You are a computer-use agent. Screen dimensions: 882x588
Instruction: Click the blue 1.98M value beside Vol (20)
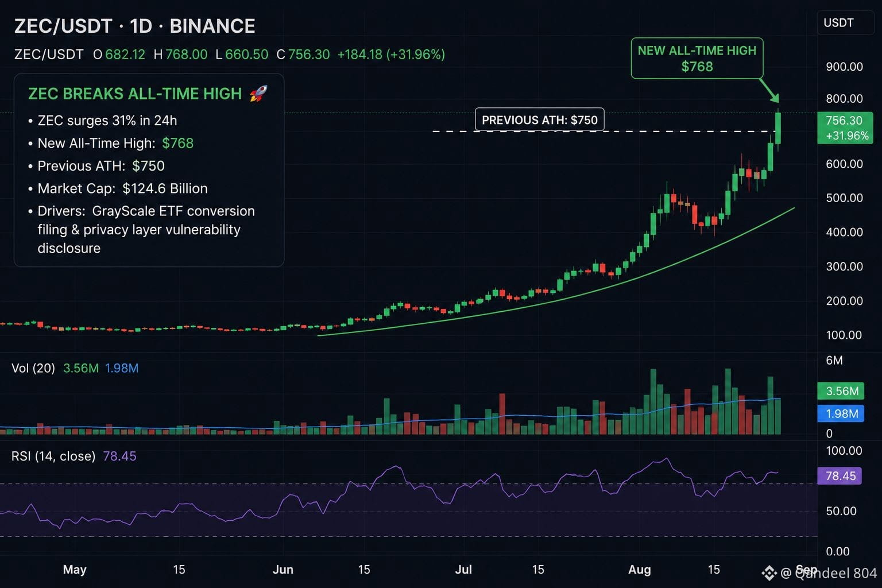coord(122,368)
